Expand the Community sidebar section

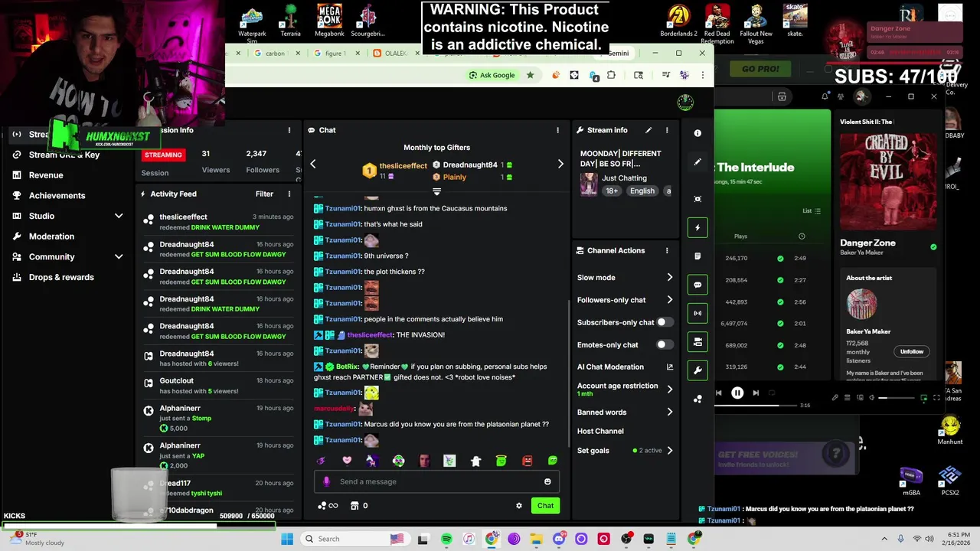pos(119,256)
